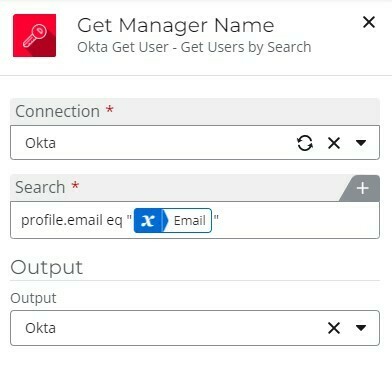Click the Output section heading
Viewport: 392px width, 368px height.
[x=47, y=268]
